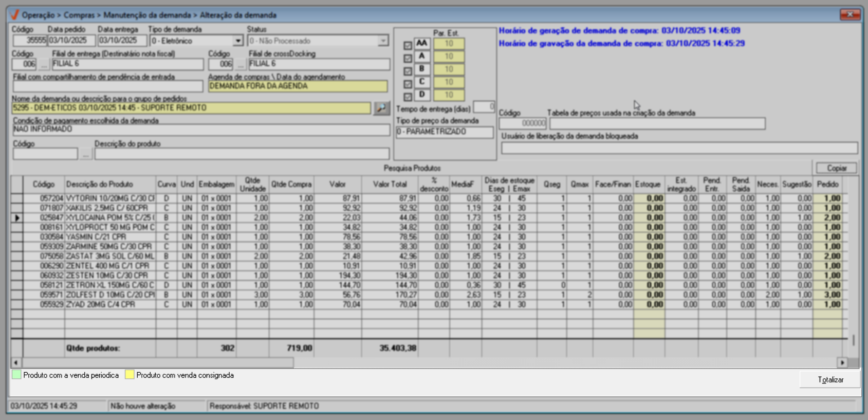The height and width of the screenshot is (420, 868).
Task: Click the Totalizar button
Action: pos(830,379)
